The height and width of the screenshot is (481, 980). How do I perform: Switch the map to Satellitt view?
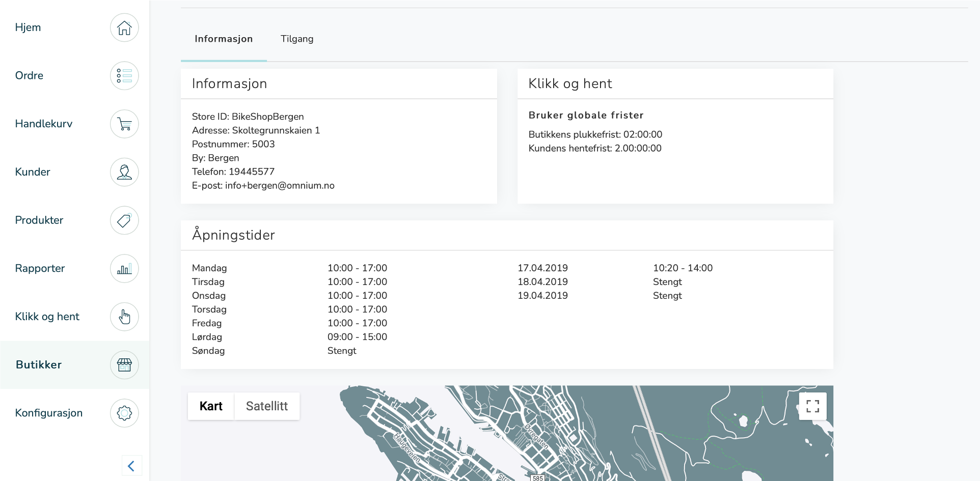(267, 406)
